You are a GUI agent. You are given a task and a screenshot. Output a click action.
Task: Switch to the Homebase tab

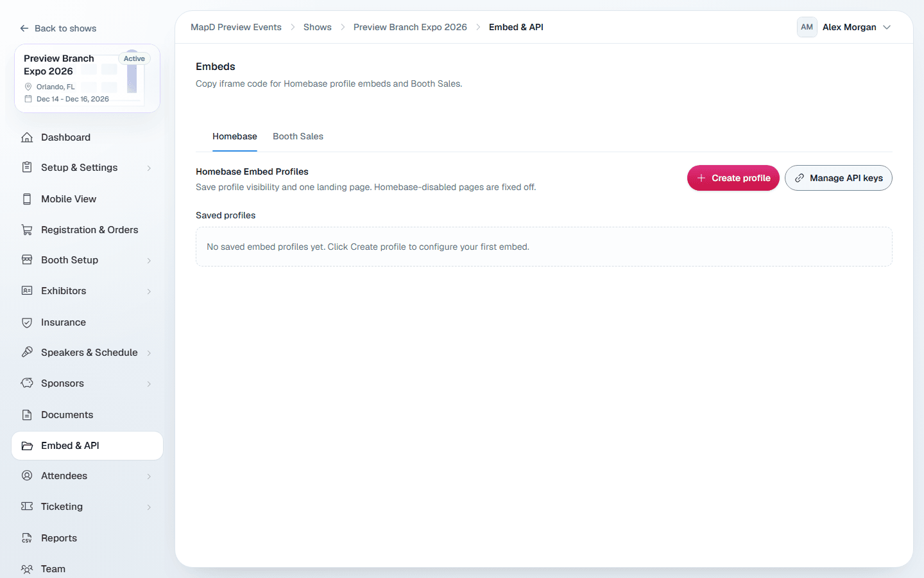click(x=235, y=136)
